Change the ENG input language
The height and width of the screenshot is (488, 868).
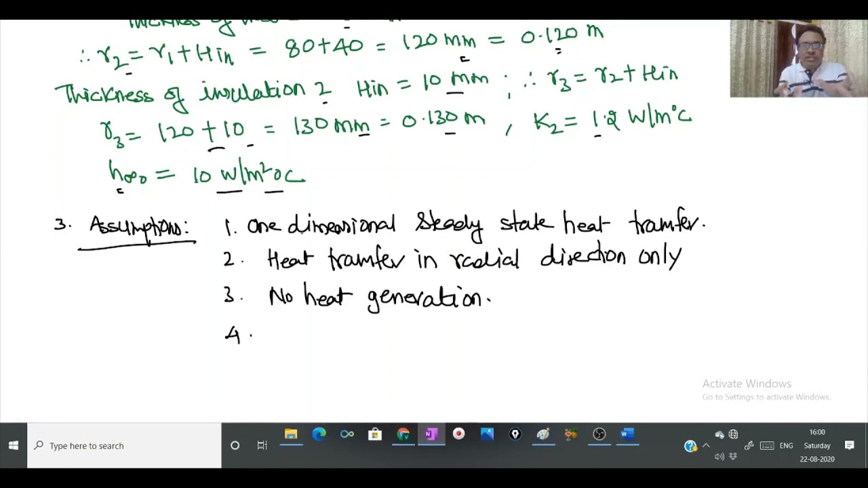coord(786,445)
